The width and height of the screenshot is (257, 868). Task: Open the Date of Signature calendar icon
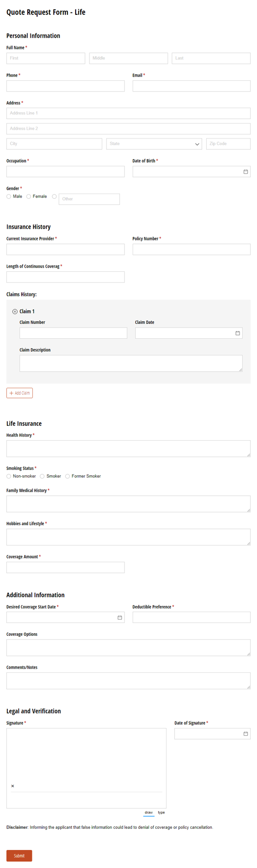click(246, 734)
